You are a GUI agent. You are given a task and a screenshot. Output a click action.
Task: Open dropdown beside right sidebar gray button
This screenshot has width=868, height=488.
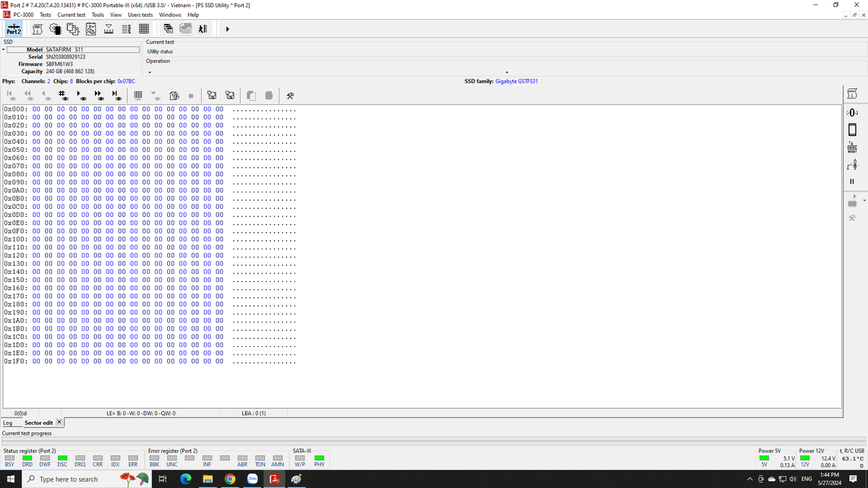(864, 200)
